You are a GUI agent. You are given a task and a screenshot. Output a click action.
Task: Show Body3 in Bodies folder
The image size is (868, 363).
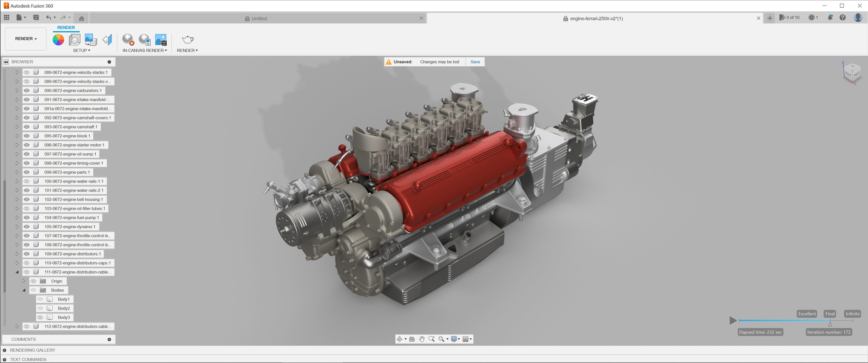tap(40, 318)
